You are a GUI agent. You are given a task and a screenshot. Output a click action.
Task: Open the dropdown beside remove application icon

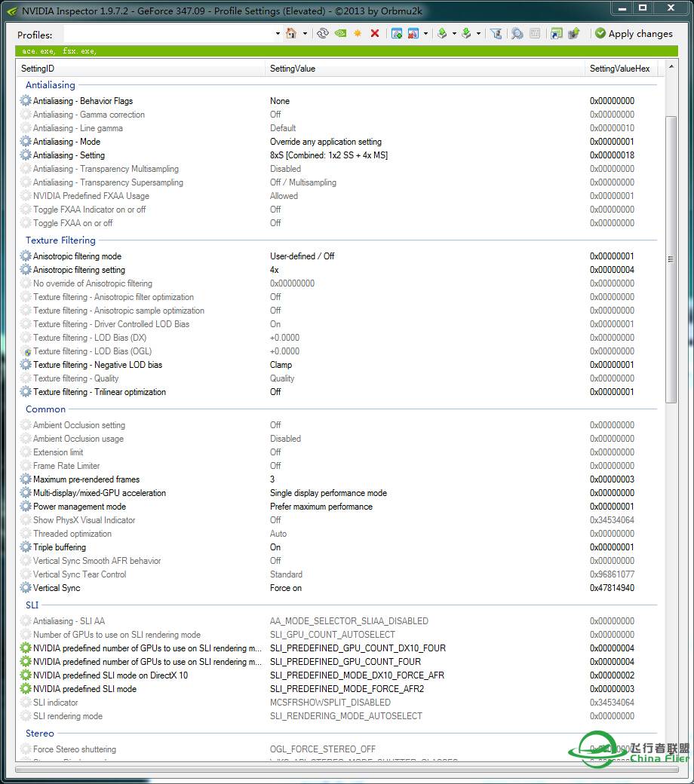click(425, 34)
